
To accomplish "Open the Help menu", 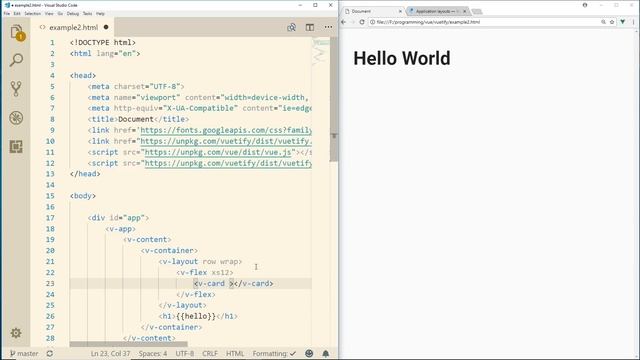I will 100,13.
